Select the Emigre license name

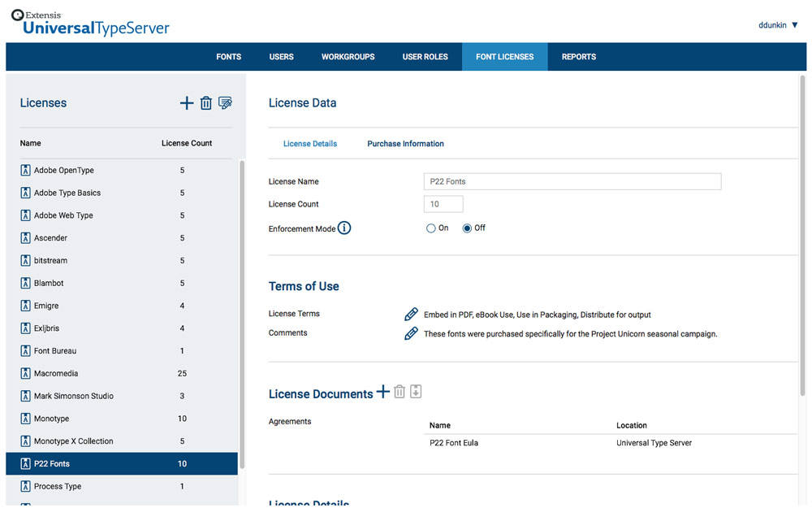click(x=46, y=306)
